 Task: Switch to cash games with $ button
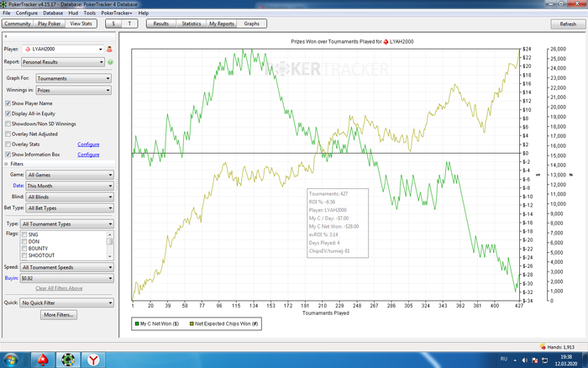[113, 24]
